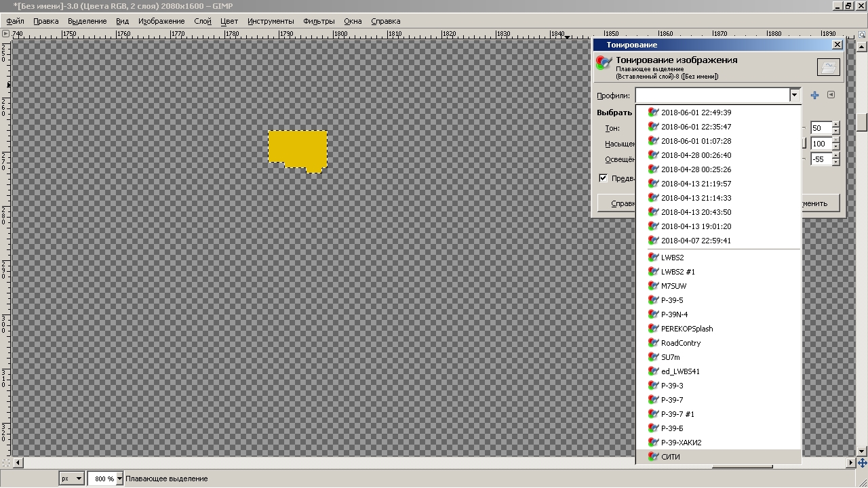The image size is (868, 488).
Task: Click the Отменить button in Тонирование dialog
Action: pyautogui.click(x=820, y=203)
